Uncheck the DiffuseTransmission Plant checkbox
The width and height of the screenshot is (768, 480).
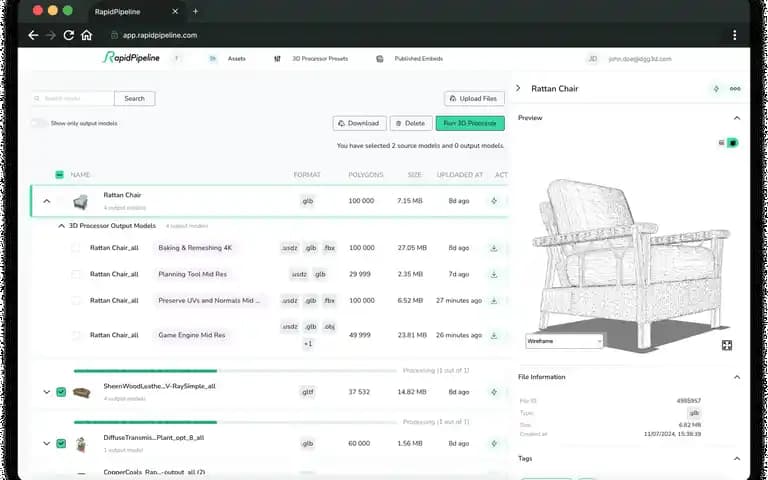pyautogui.click(x=61, y=443)
